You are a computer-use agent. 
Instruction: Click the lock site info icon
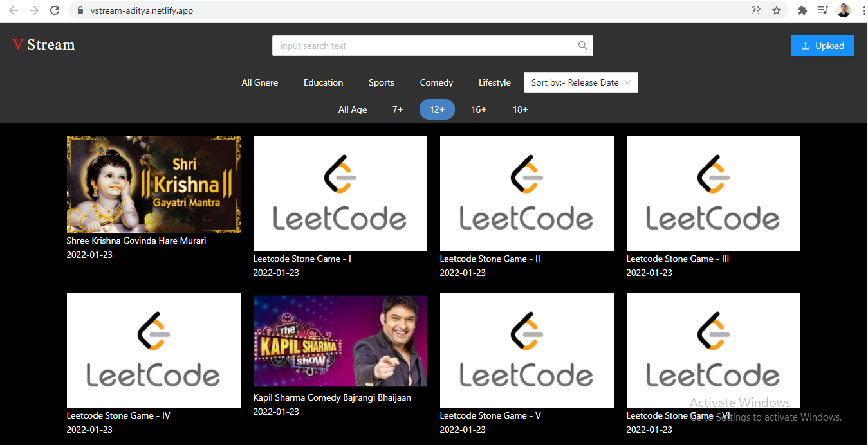(80, 11)
